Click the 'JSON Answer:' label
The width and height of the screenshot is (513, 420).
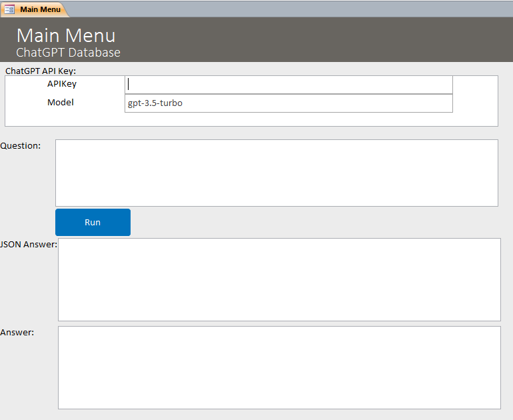point(29,244)
